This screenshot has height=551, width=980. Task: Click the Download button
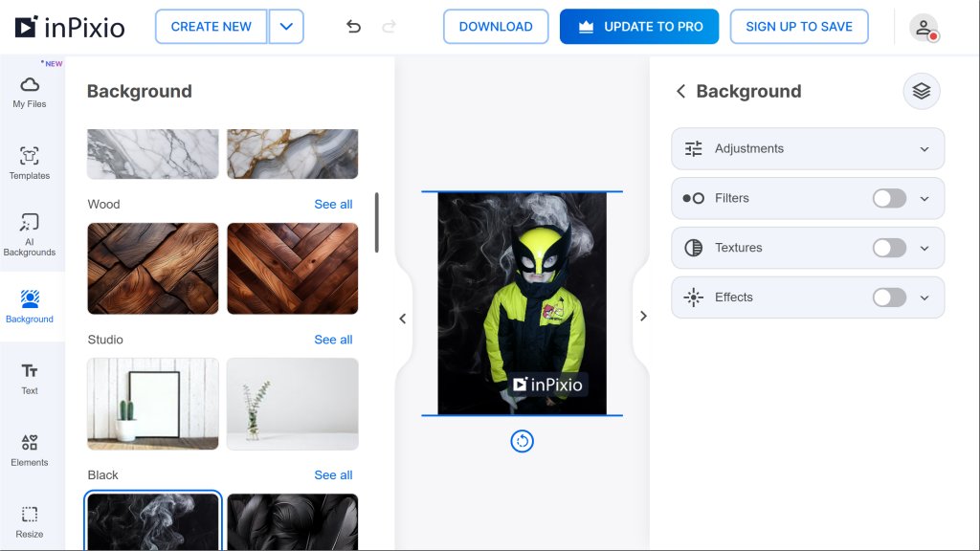(x=496, y=26)
